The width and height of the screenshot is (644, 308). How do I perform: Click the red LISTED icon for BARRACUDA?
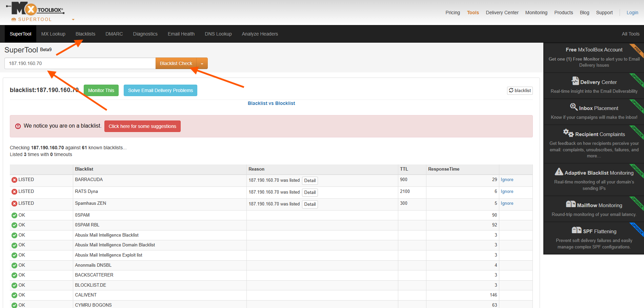[14, 180]
